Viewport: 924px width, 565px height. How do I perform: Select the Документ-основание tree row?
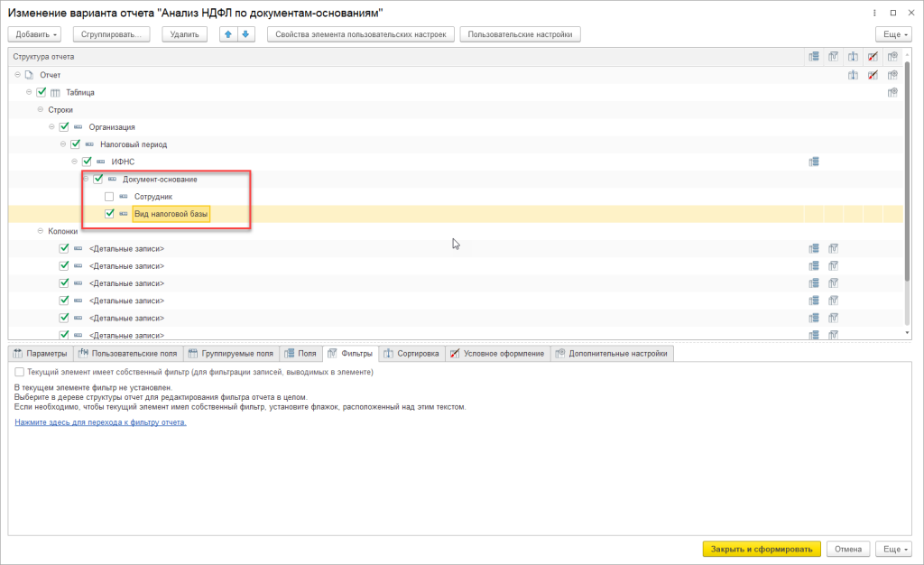[x=455, y=179]
